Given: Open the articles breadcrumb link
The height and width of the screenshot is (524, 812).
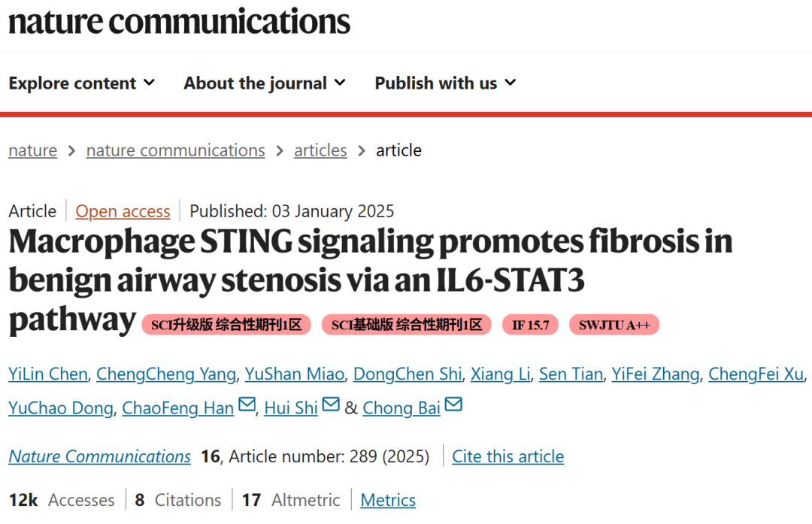Looking at the screenshot, I should [x=320, y=150].
